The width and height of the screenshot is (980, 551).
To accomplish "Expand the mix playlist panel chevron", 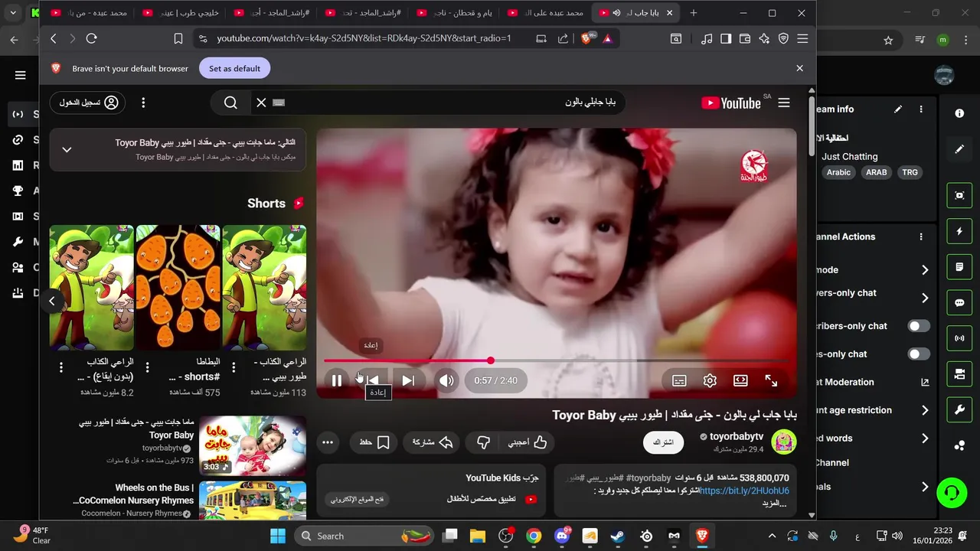I will coord(67,149).
